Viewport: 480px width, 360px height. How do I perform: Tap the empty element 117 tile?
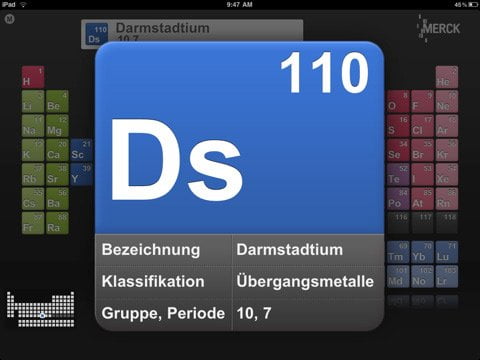click(422, 223)
